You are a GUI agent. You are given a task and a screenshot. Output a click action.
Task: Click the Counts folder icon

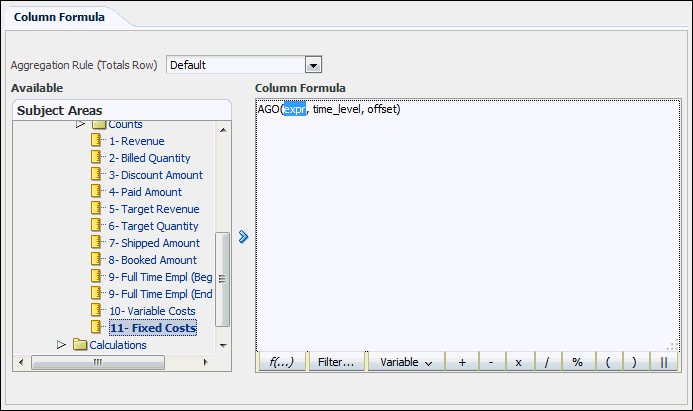tap(99, 125)
